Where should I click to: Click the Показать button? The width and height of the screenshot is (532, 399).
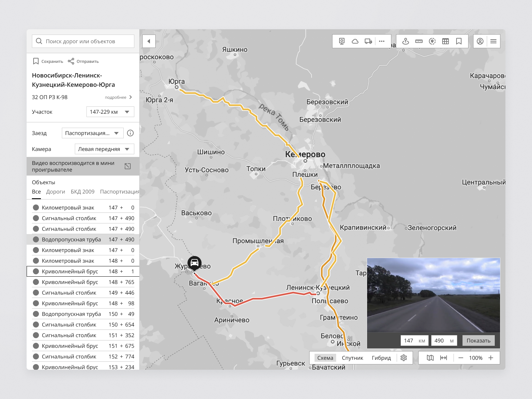point(478,340)
